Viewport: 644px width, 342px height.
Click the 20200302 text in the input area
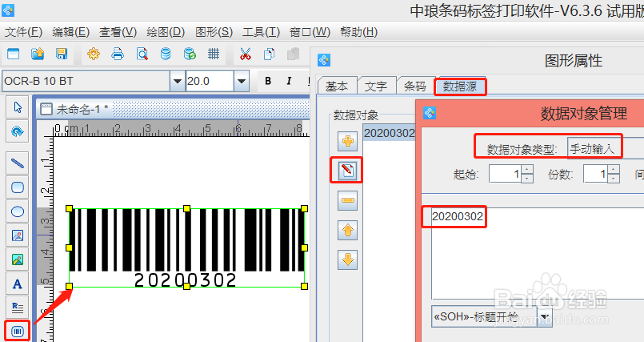click(458, 216)
